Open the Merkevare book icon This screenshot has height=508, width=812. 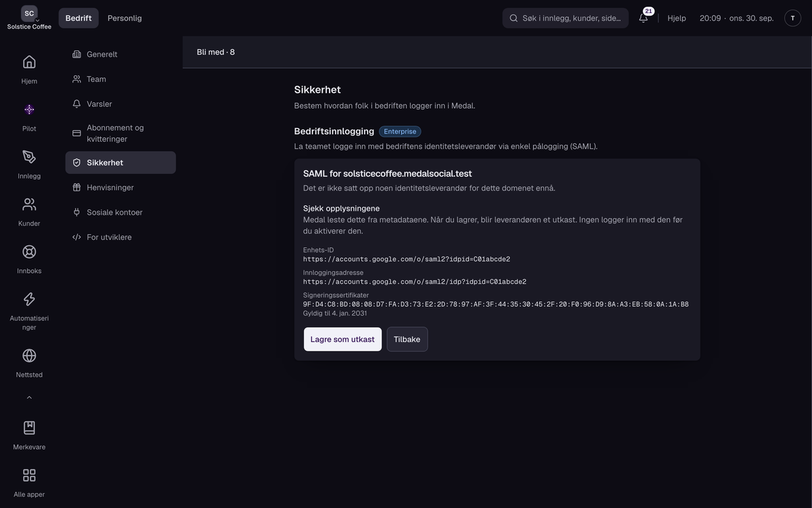[x=29, y=428]
